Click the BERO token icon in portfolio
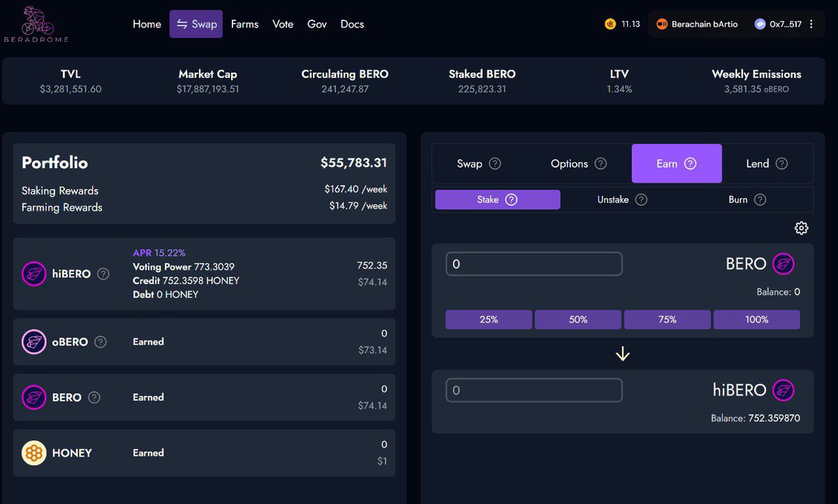This screenshot has height=504, width=838. (x=34, y=397)
